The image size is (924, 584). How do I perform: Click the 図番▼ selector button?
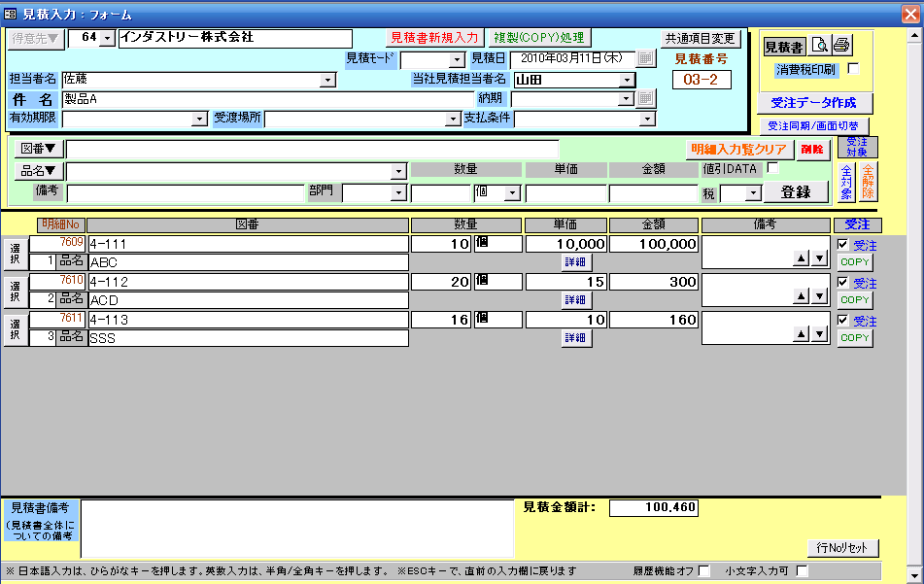click(x=38, y=149)
